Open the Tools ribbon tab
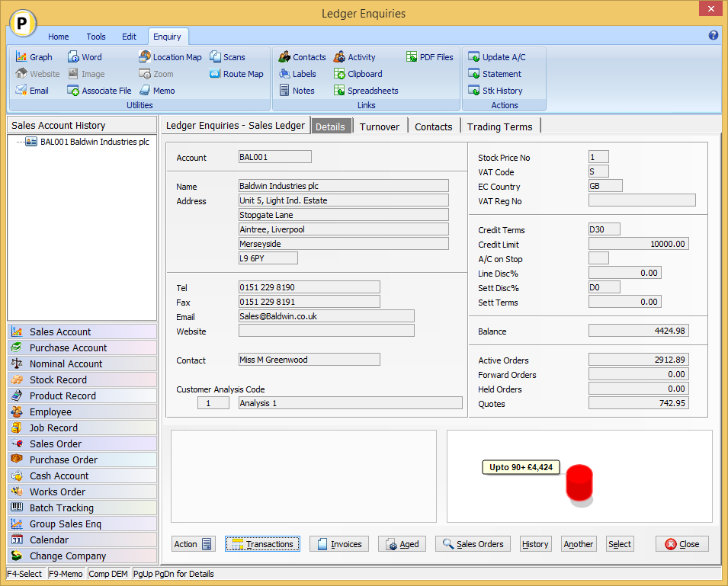This screenshot has height=586, width=728. click(95, 37)
